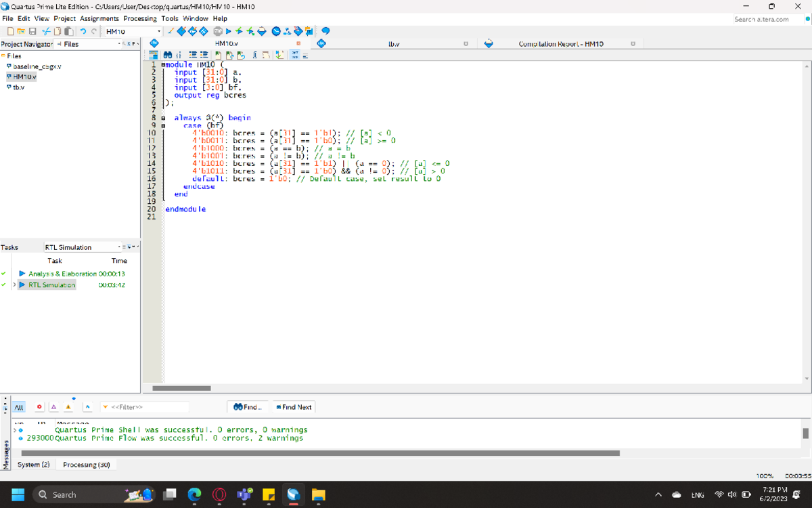Click the Find Next button
The height and width of the screenshot is (508, 812).
[294, 407]
